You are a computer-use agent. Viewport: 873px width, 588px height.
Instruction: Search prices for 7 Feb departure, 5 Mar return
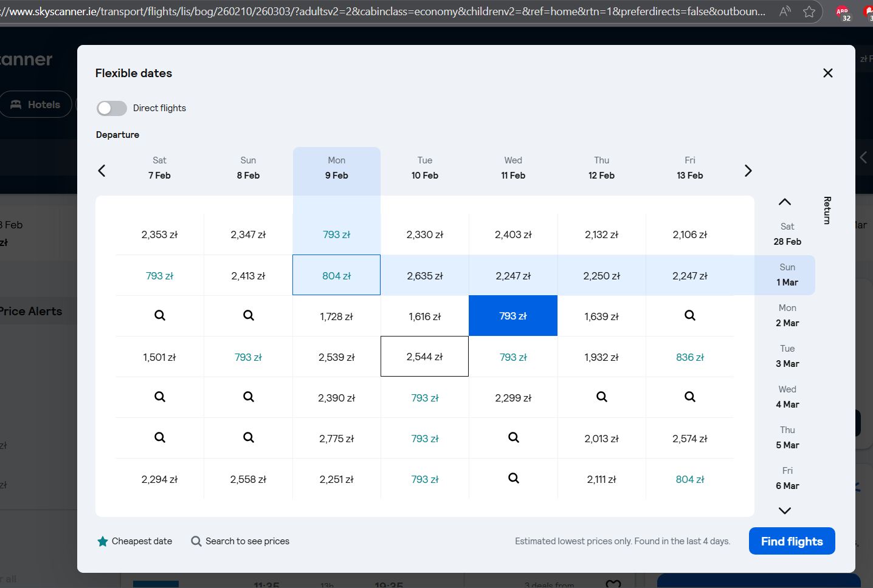[x=160, y=438]
